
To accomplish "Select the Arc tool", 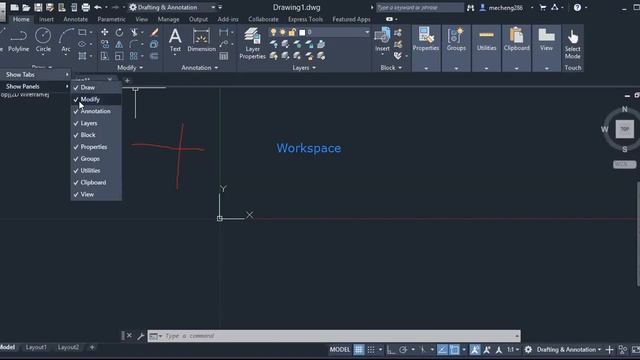I will click(66, 40).
